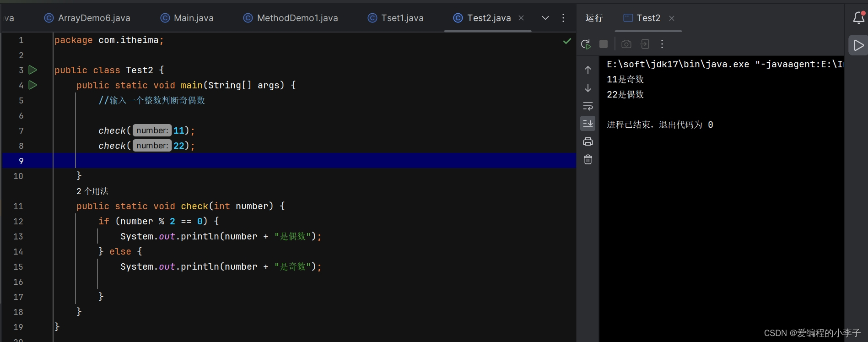Click the '进程已结束' exit code line

660,125
